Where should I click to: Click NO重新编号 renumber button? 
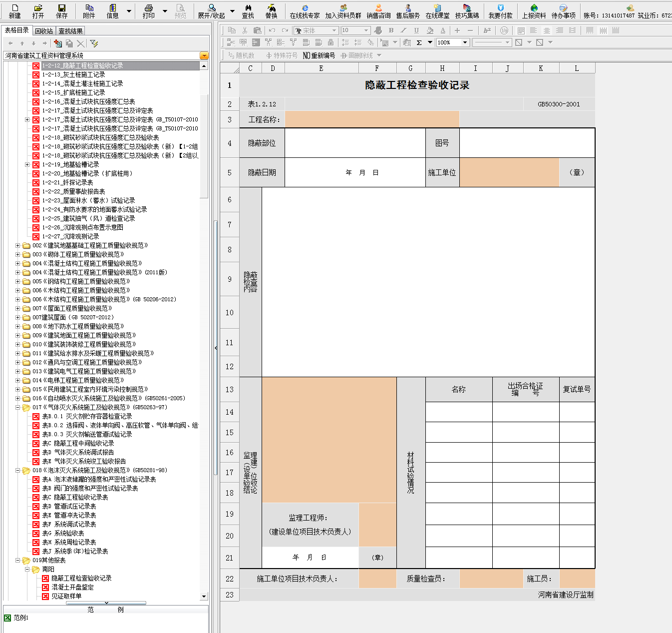[x=319, y=55]
